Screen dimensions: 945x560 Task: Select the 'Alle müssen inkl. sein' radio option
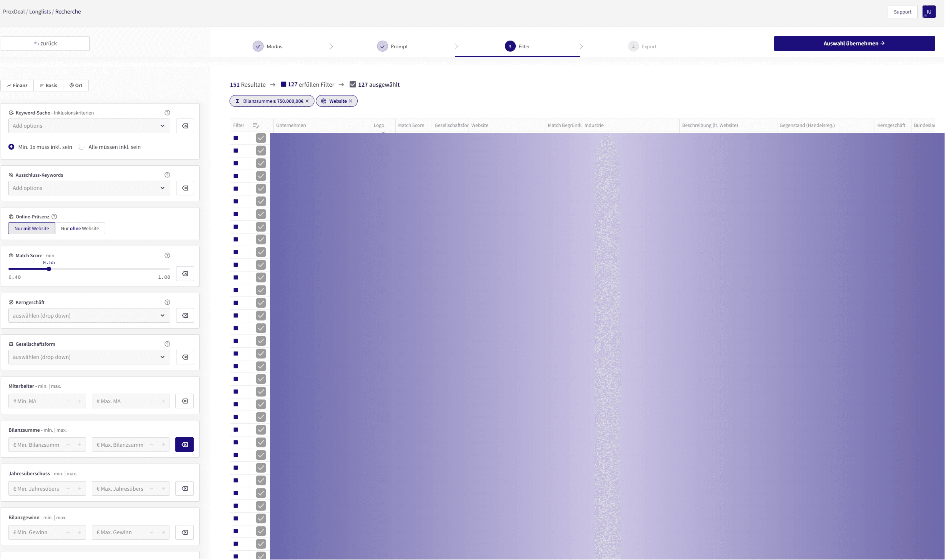coord(82,147)
